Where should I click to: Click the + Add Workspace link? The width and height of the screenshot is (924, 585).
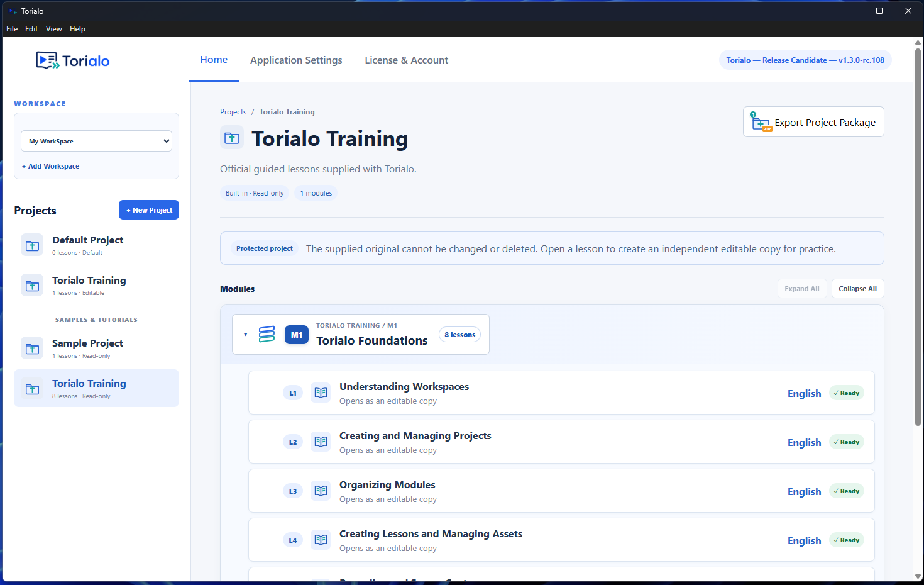pyautogui.click(x=50, y=166)
